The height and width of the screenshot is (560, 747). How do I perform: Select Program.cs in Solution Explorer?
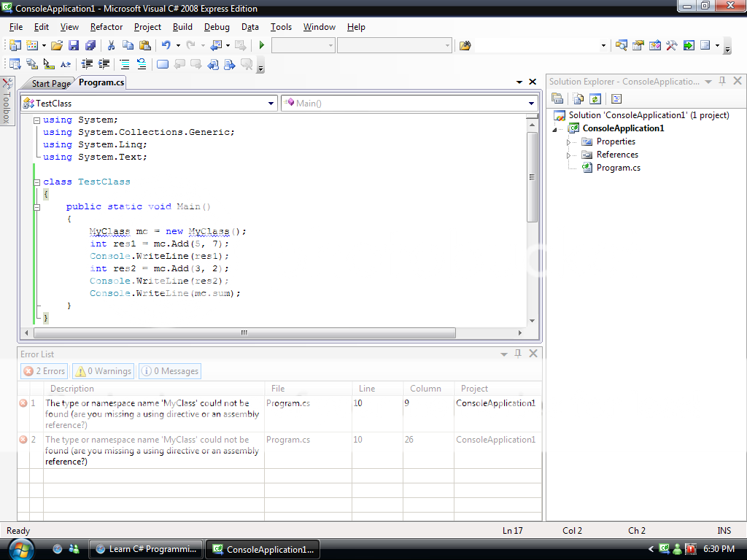coord(618,168)
